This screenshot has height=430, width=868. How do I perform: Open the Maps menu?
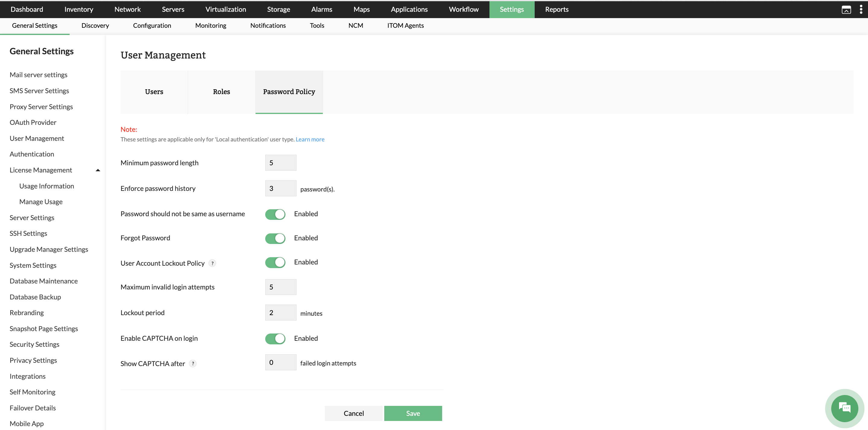tap(361, 9)
